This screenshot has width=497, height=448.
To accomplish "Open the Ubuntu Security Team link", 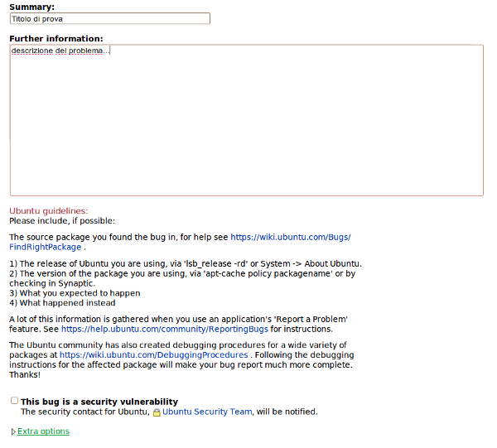I will pyautogui.click(x=207, y=412).
